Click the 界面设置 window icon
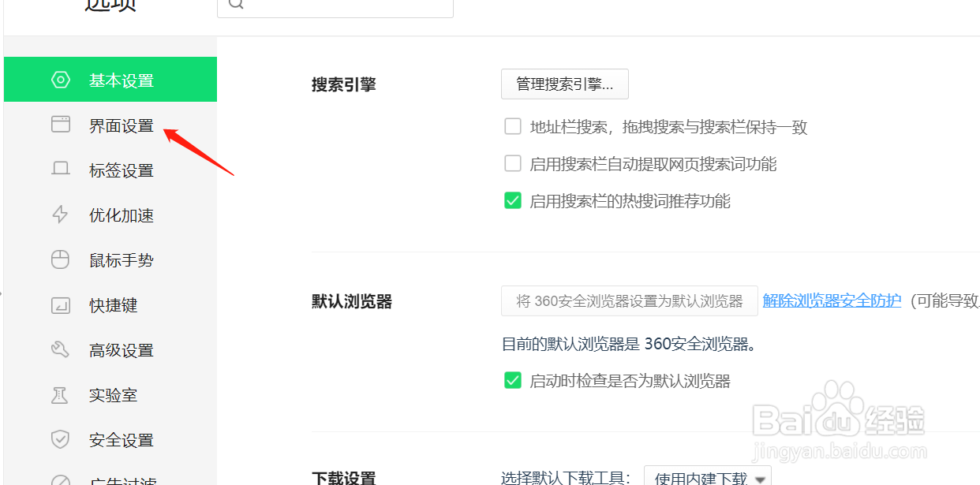The width and height of the screenshot is (980, 485). [61, 125]
